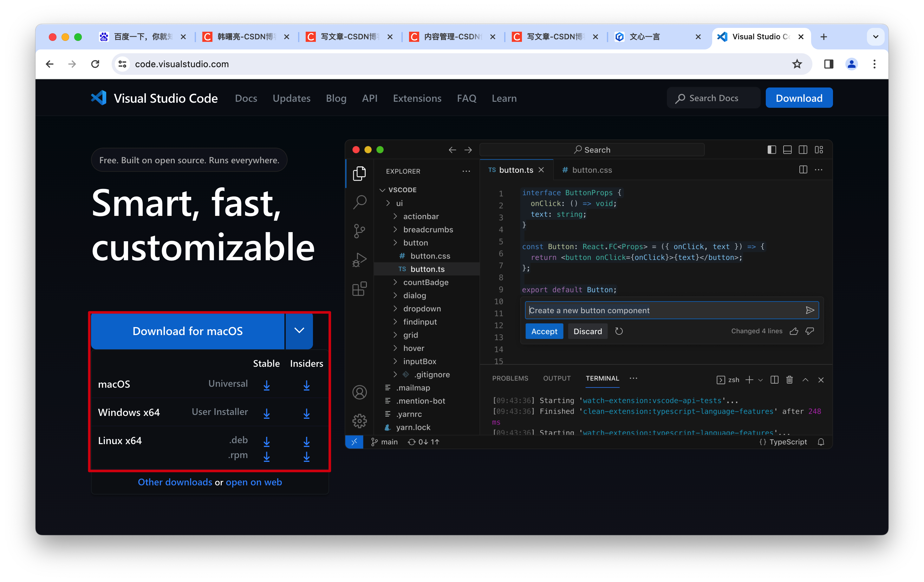Download Linux .deb Insiders package
This screenshot has height=582, width=924.
tap(307, 442)
